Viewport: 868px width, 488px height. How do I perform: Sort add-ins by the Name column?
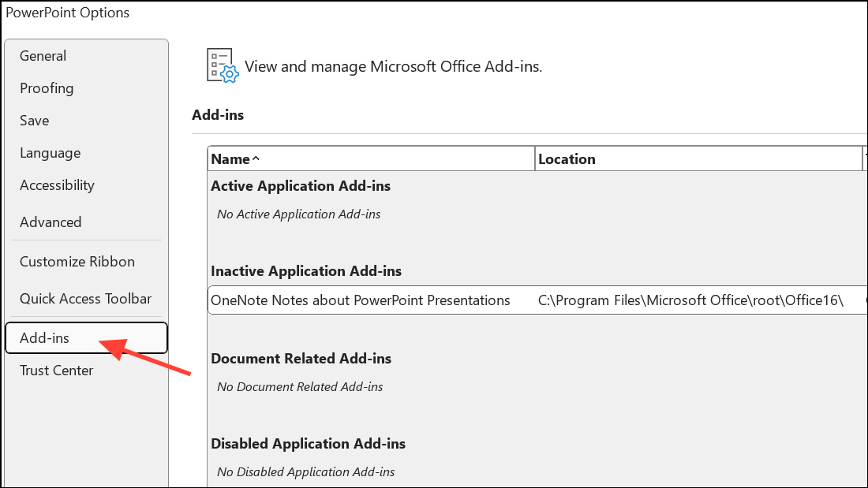pos(229,158)
